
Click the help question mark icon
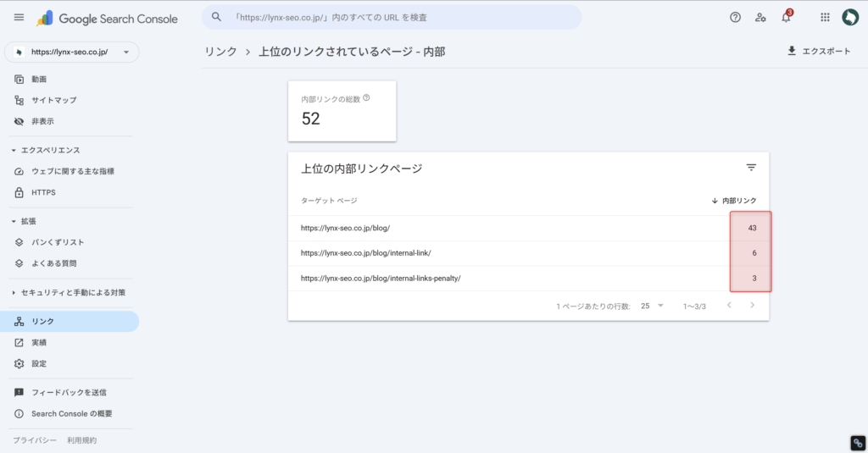pos(735,17)
